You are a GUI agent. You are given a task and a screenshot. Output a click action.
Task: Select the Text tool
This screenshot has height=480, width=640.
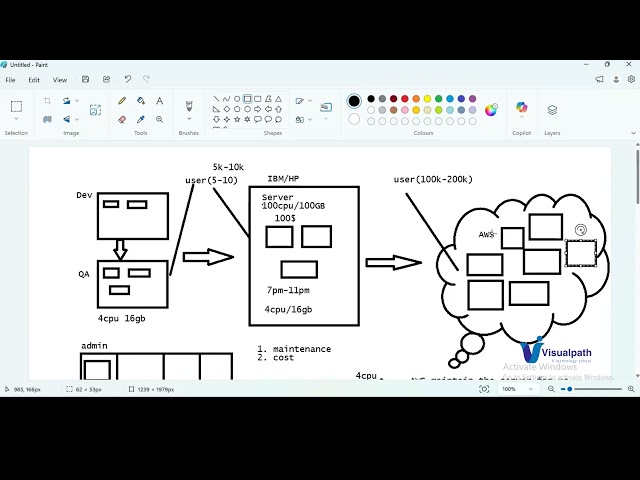160,101
